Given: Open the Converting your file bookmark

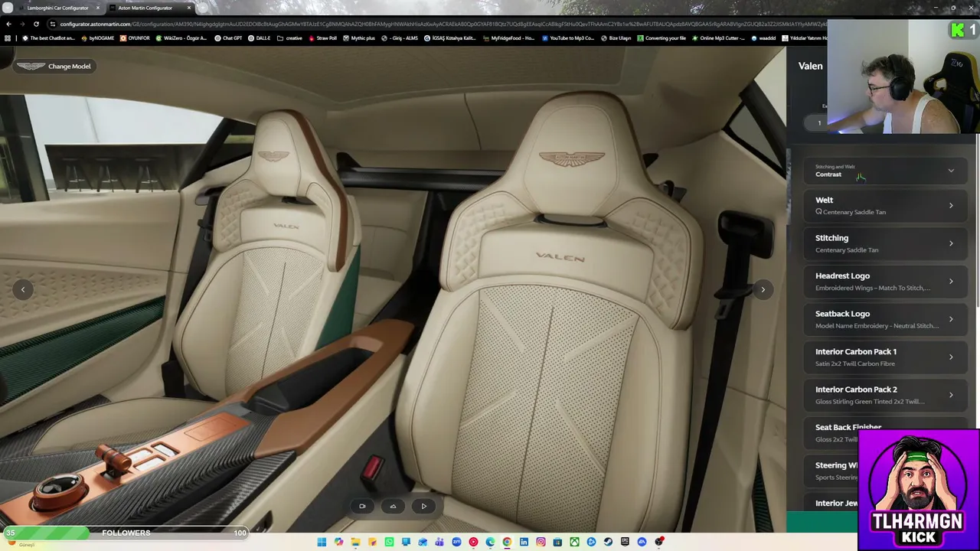Looking at the screenshot, I should click(x=661, y=38).
